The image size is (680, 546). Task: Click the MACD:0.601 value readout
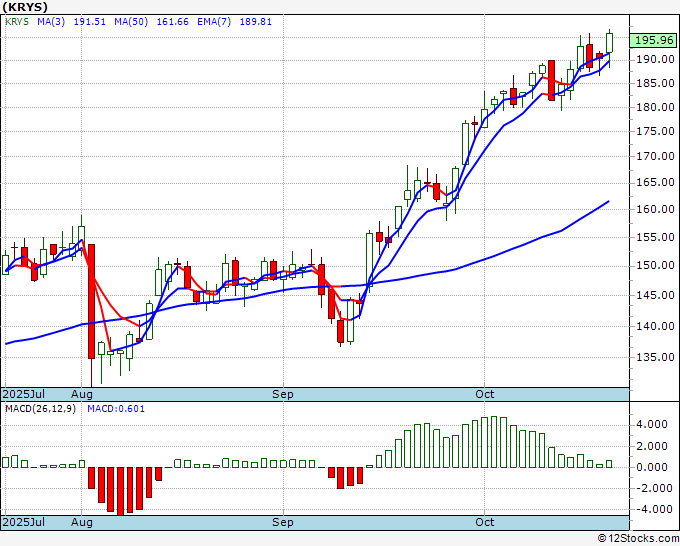pyautogui.click(x=116, y=409)
